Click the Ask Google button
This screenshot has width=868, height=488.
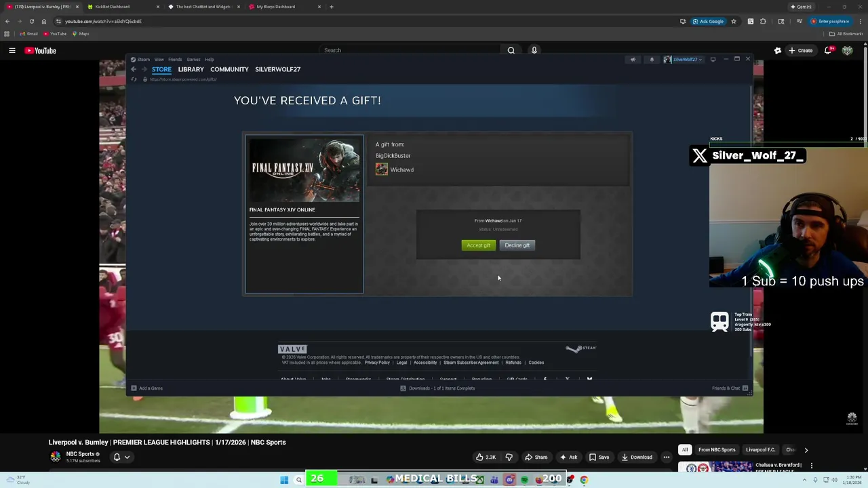pyautogui.click(x=708, y=21)
